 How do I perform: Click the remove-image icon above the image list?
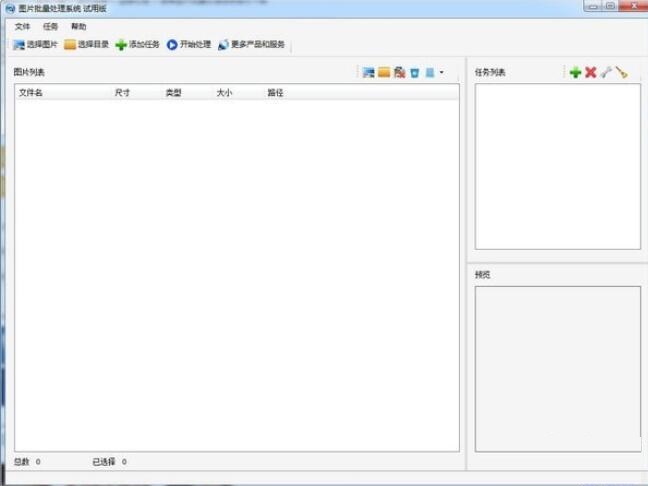coord(399,72)
